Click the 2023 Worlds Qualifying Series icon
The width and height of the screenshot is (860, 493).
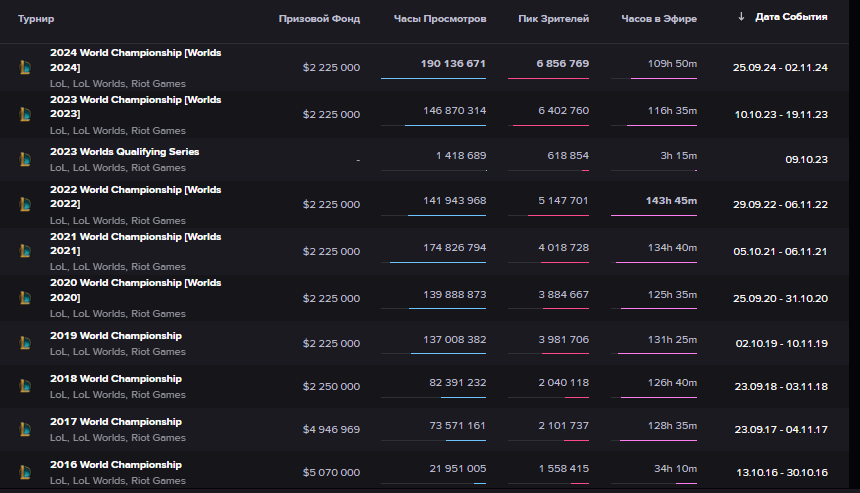point(25,160)
